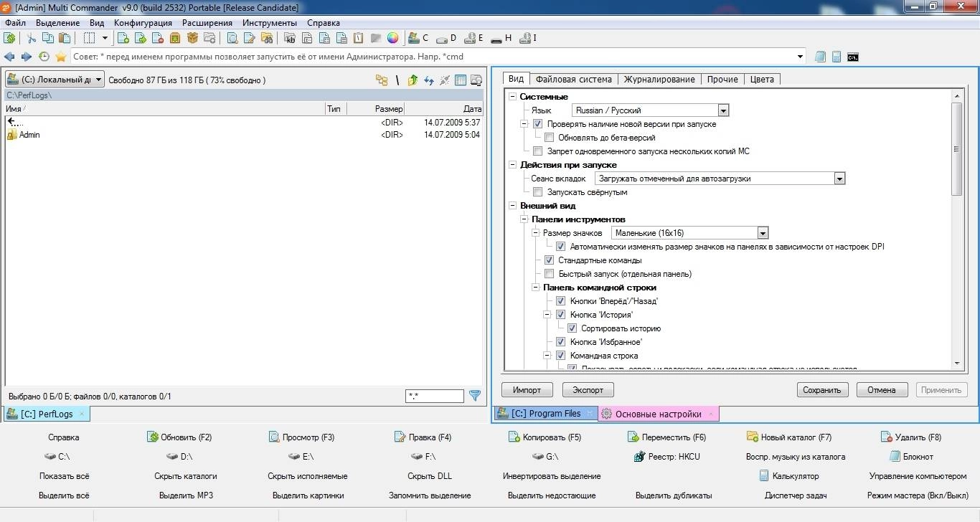Toggle 'Стандартные команды' checkbox
This screenshot has height=522, width=980.
coord(549,260)
